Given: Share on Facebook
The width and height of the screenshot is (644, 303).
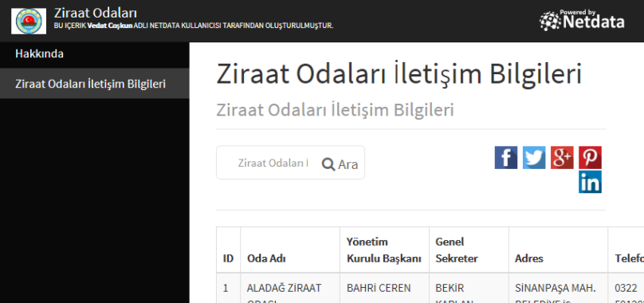Looking at the screenshot, I should click(505, 157).
